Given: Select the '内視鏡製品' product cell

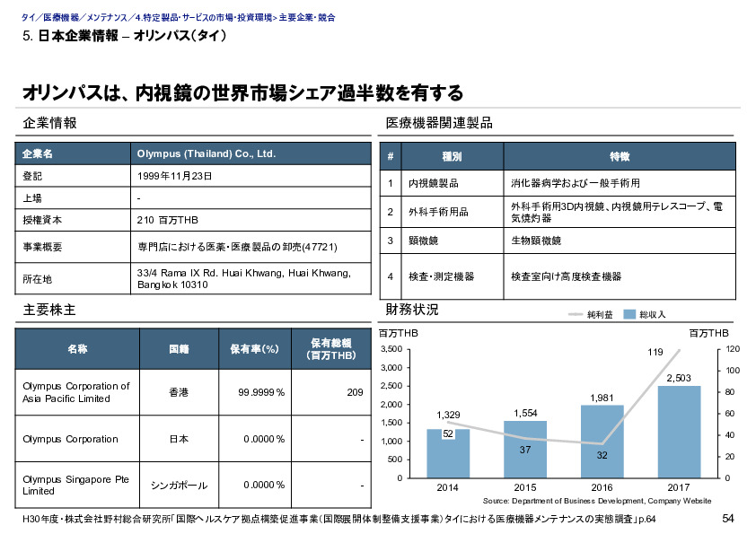Looking at the screenshot, I should tap(453, 183).
